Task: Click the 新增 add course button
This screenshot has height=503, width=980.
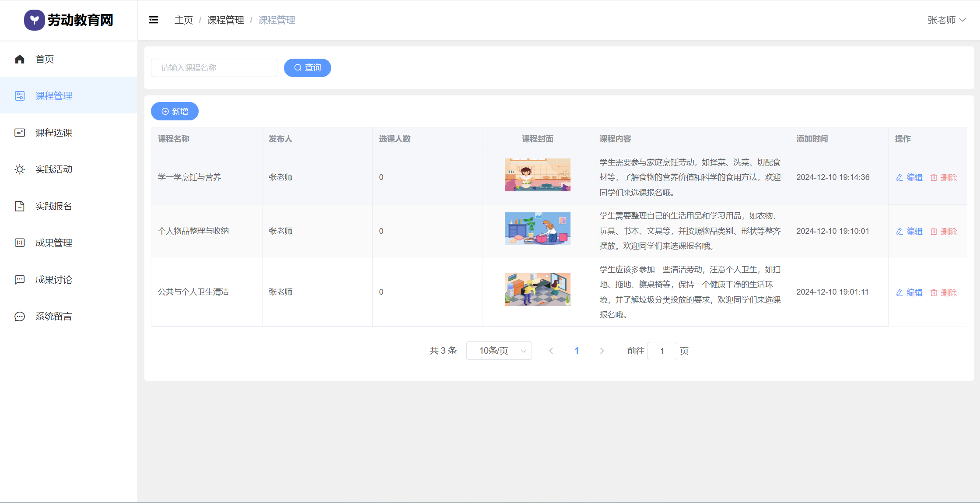Action: [x=175, y=111]
